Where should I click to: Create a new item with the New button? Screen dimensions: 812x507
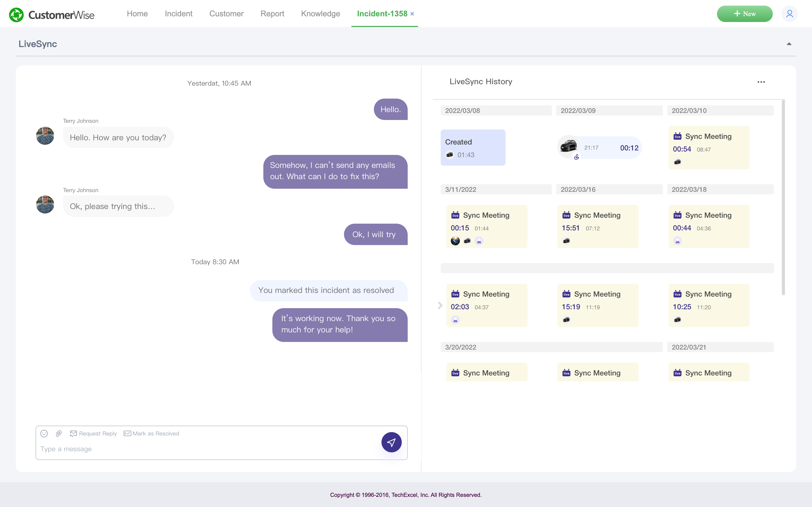(745, 14)
